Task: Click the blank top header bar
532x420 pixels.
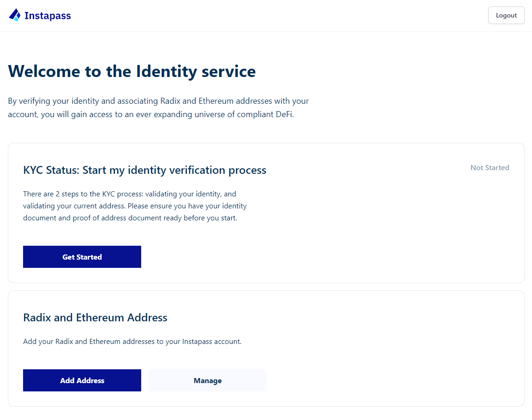Action: (x=271, y=16)
